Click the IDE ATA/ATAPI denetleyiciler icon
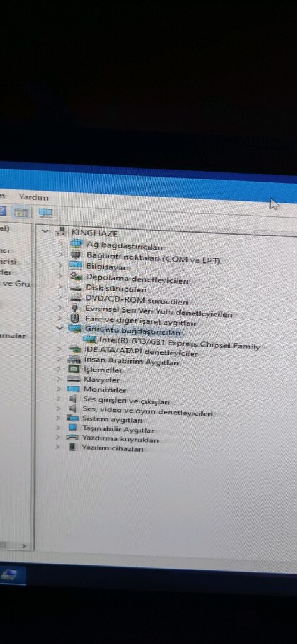 74,350
